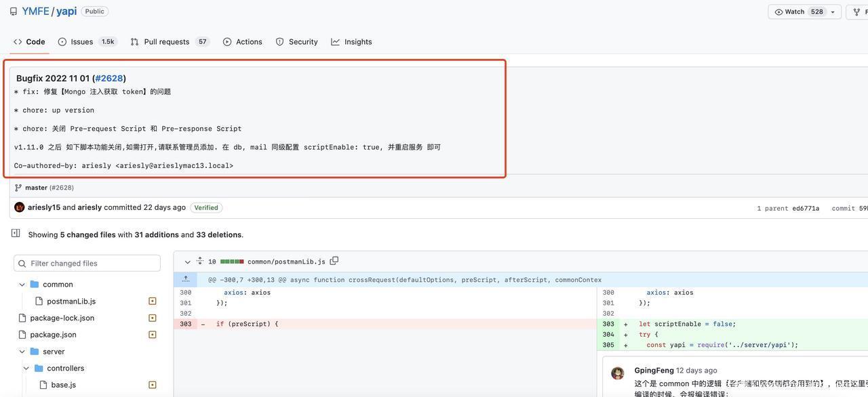Open pull request #2628 link in title

[x=109, y=78]
